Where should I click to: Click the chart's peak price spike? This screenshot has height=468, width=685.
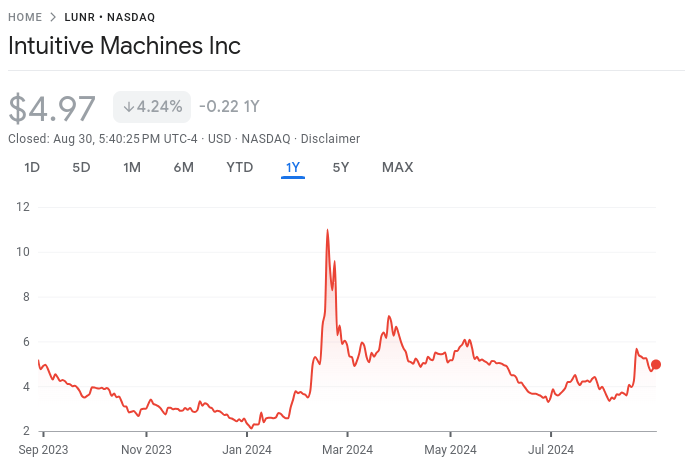[x=327, y=231]
